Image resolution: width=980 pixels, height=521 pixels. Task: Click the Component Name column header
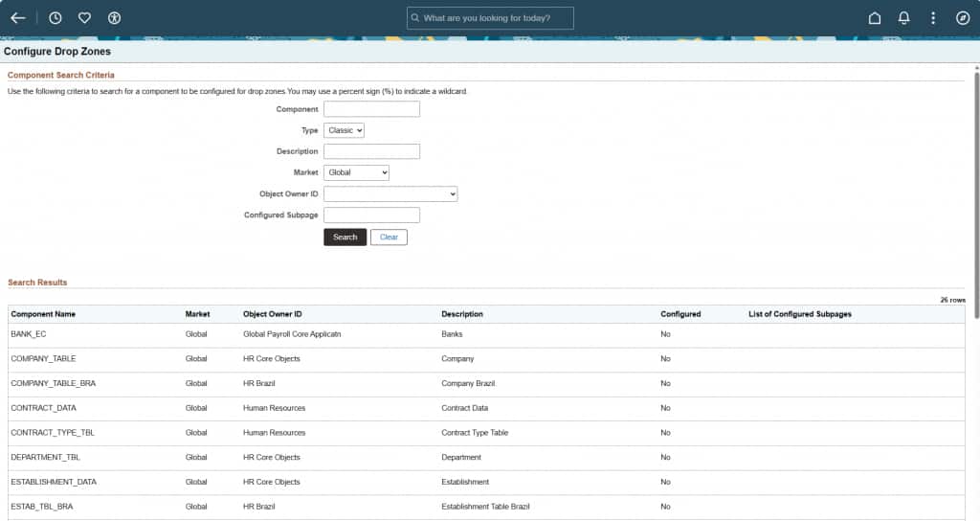coord(43,314)
